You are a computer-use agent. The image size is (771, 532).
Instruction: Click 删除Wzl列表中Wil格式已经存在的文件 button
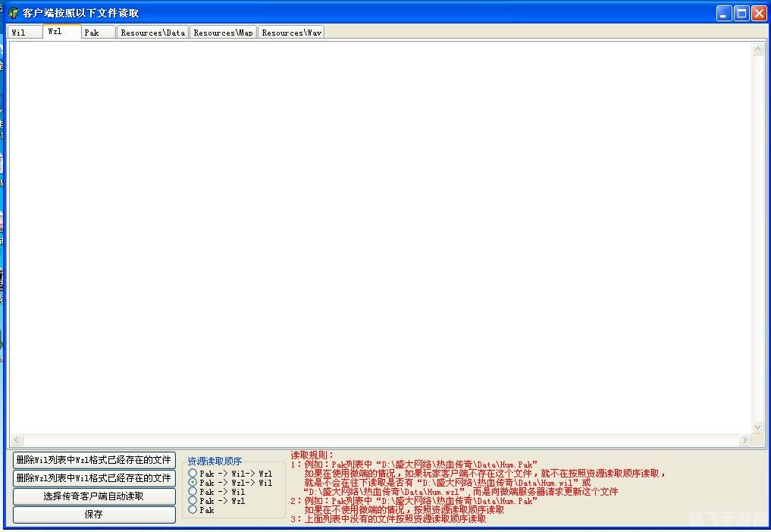[x=94, y=478]
